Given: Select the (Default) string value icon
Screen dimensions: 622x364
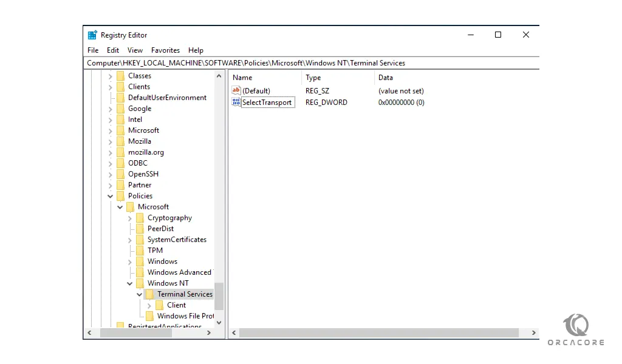Looking at the screenshot, I should 236,91.
